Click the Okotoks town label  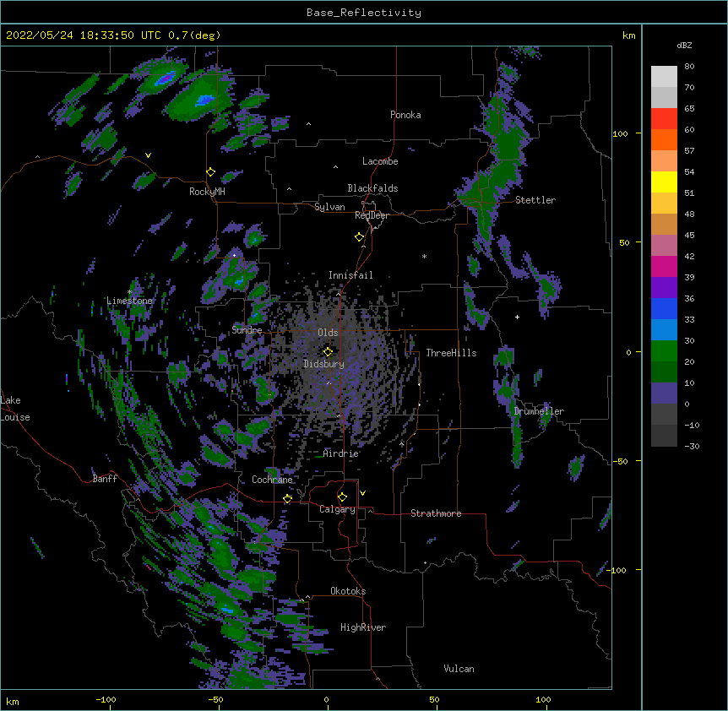(x=348, y=591)
